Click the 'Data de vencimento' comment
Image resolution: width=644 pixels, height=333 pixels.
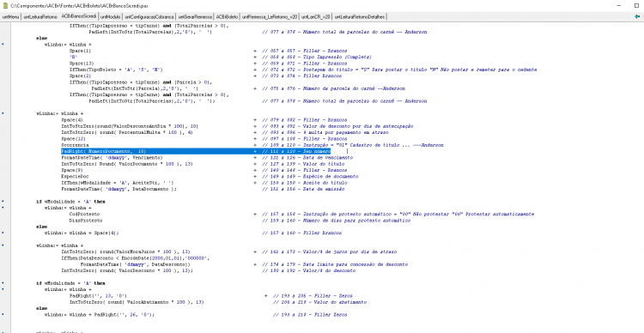pos(327,158)
